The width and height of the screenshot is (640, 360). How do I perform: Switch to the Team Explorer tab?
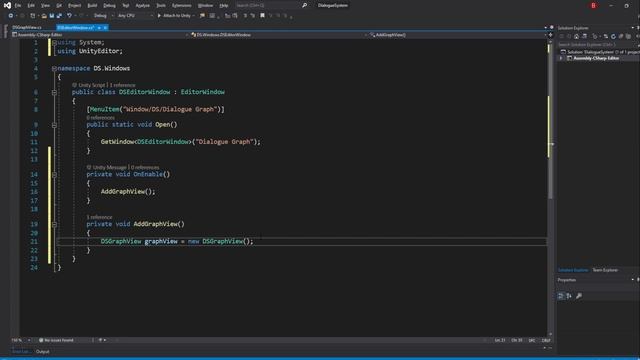tap(605, 270)
